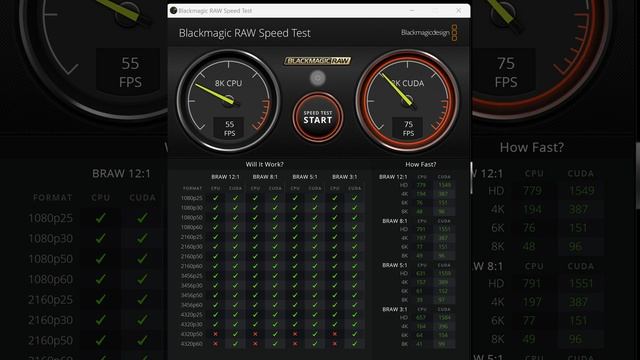Click the foreground 'How Fast?' heading

(420, 164)
